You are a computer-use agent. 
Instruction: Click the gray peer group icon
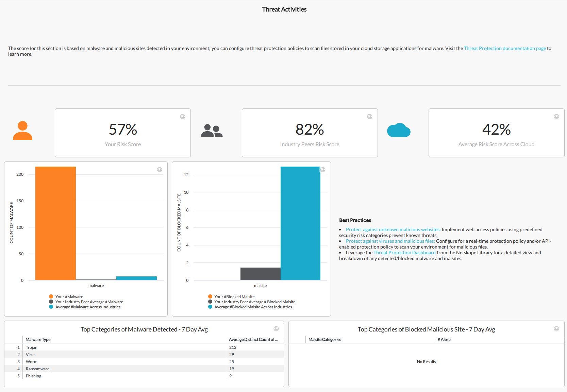[x=212, y=131]
